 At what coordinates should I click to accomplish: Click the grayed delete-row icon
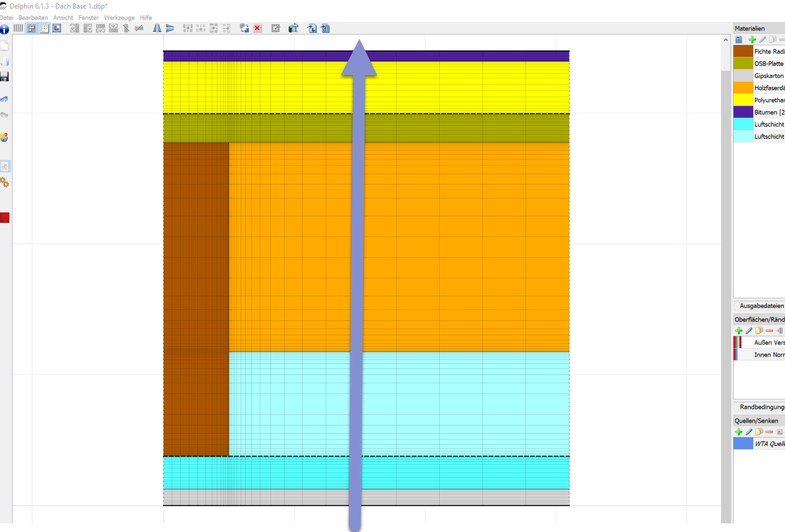(139, 28)
